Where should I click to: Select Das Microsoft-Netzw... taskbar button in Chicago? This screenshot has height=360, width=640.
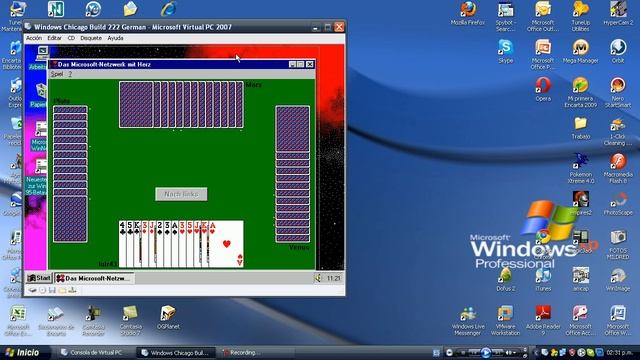pyautogui.click(x=94, y=278)
